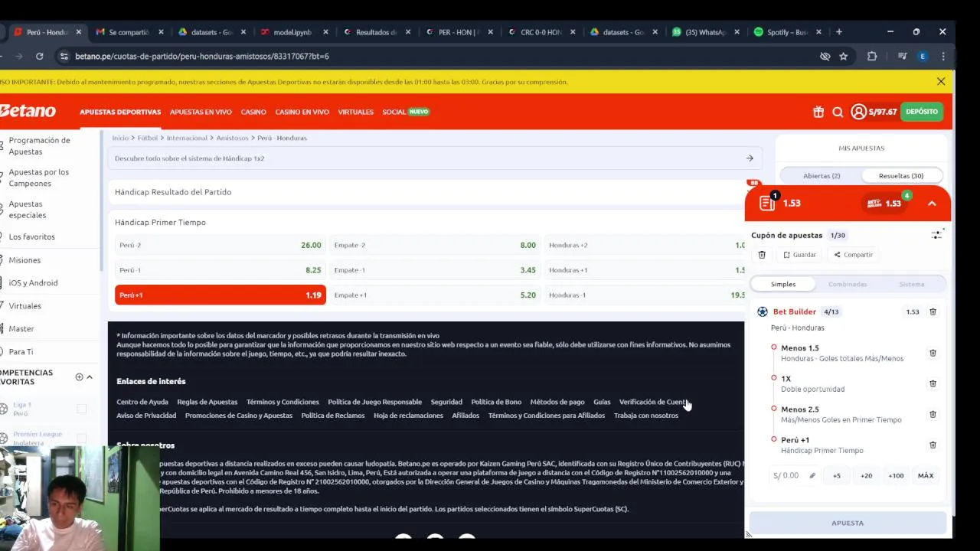
Task: Remove the 1X Doble oportunidad selection
Action: (933, 383)
